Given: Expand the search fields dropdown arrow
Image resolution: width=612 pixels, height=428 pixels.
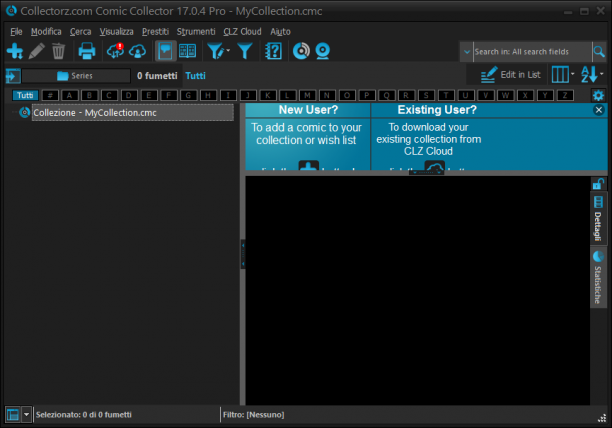Looking at the screenshot, I should pos(467,52).
